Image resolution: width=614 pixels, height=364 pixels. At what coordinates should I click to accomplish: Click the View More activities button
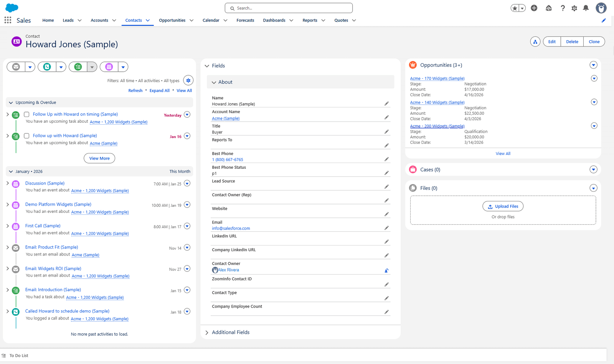[99, 158]
